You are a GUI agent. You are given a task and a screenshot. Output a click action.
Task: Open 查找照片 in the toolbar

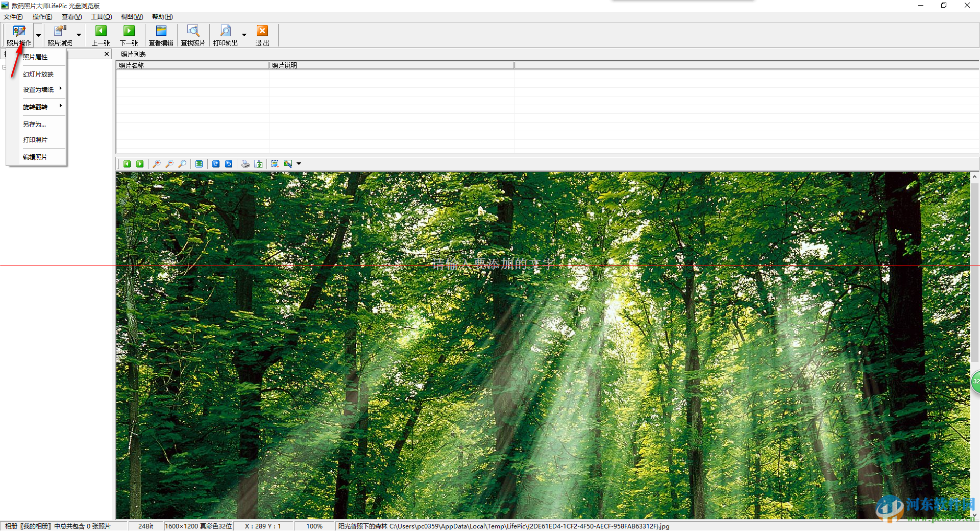click(192, 34)
